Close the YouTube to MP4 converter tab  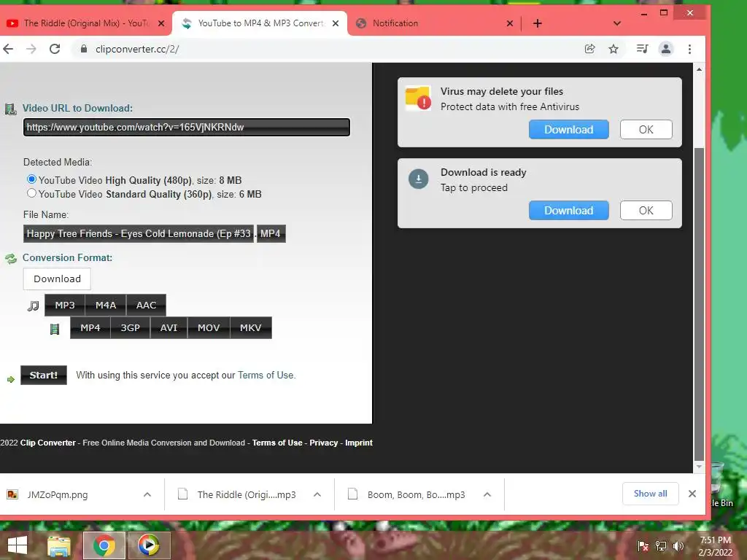tap(336, 23)
